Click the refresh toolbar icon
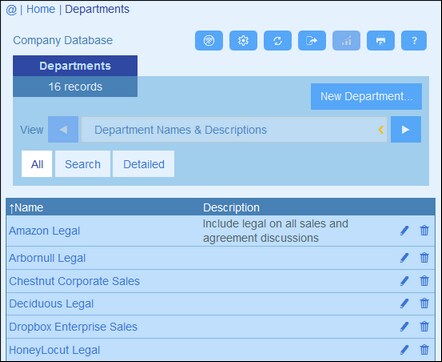442x362 pixels. (277, 41)
